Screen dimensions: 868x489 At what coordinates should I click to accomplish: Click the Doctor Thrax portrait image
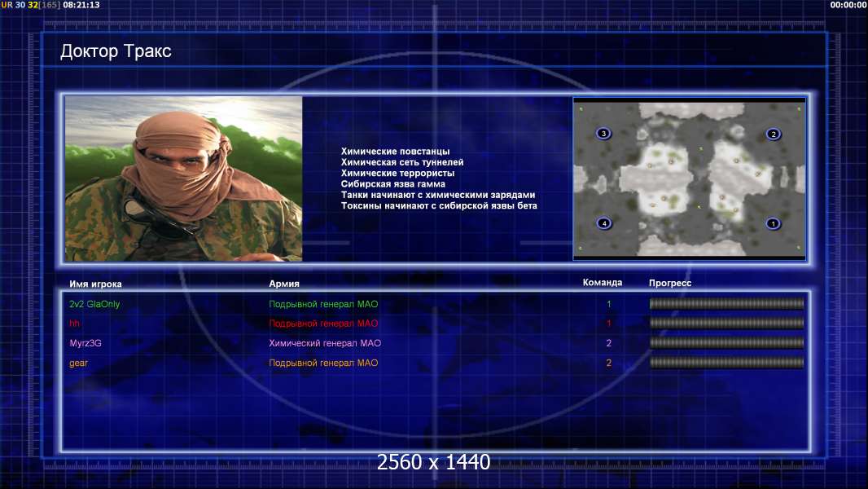(x=184, y=178)
